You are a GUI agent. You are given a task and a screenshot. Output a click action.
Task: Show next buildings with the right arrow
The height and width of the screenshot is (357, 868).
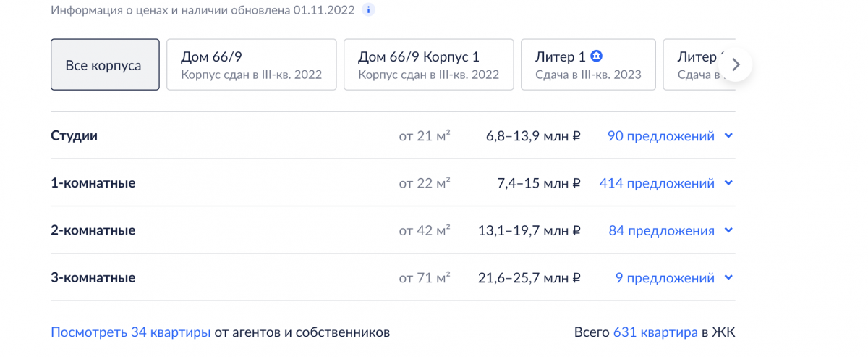736,64
